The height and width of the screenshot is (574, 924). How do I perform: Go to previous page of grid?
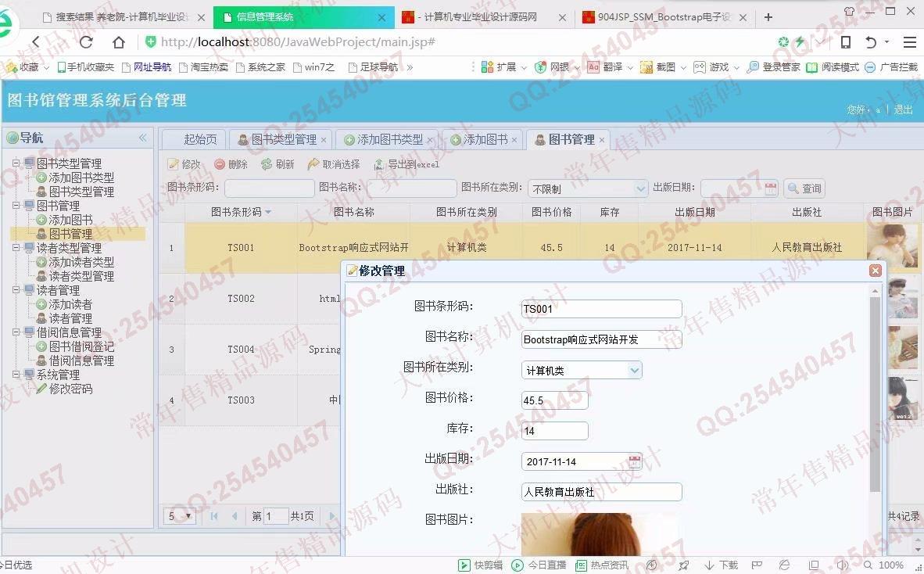235,516
